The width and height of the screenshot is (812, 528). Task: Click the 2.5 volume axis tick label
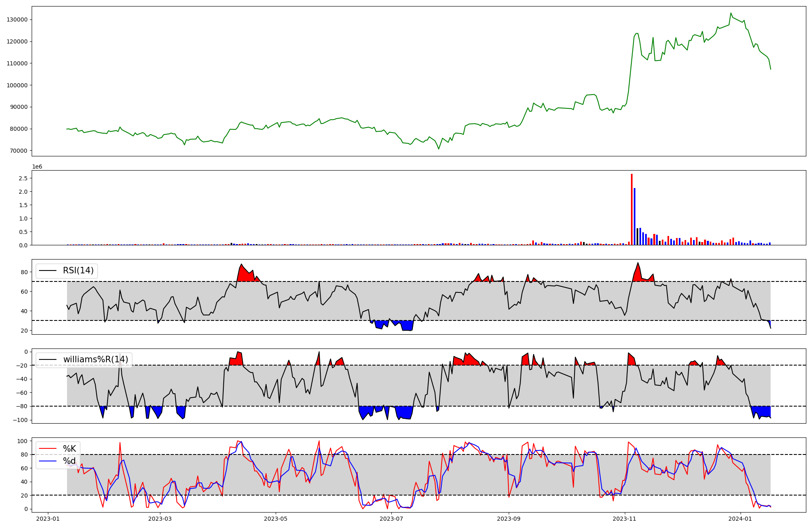coord(23,178)
